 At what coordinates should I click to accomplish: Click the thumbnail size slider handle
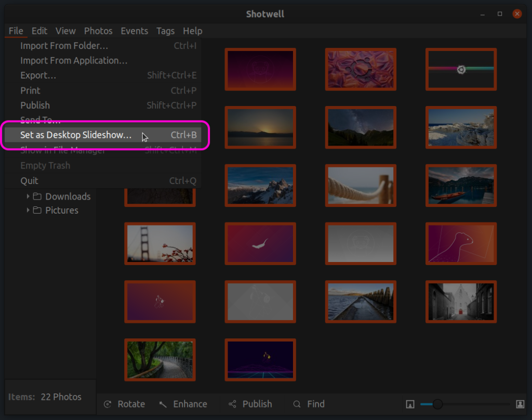437,404
